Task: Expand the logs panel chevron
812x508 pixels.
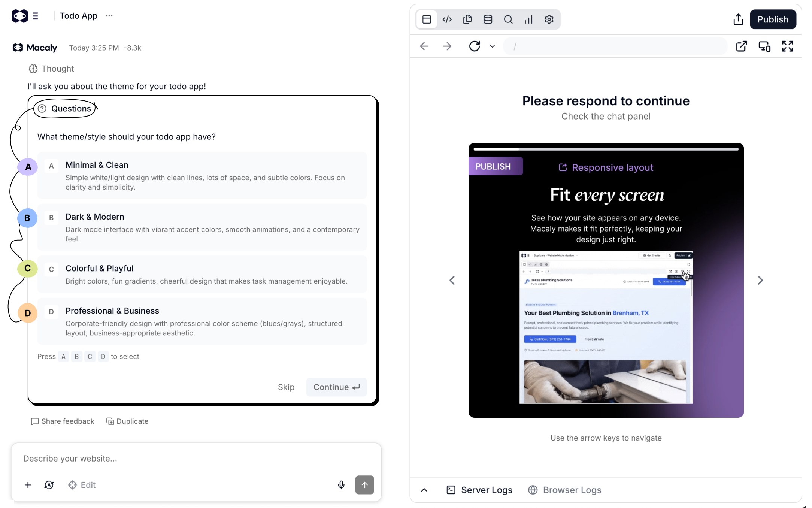Action: tap(424, 490)
